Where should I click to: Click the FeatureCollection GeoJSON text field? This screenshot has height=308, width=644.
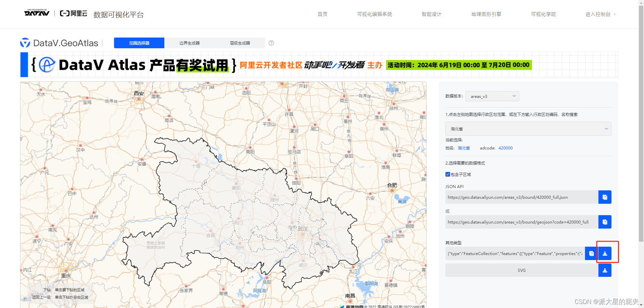(515, 253)
